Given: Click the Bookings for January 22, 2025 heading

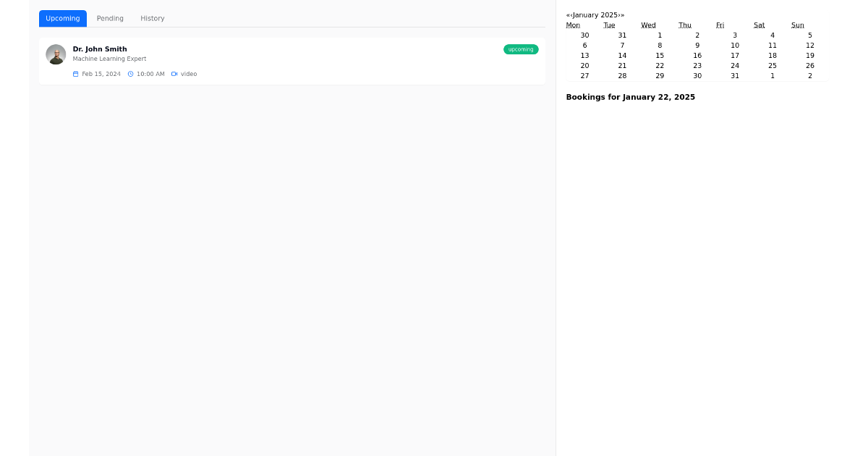Looking at the screenshot, I should point(631,96).
